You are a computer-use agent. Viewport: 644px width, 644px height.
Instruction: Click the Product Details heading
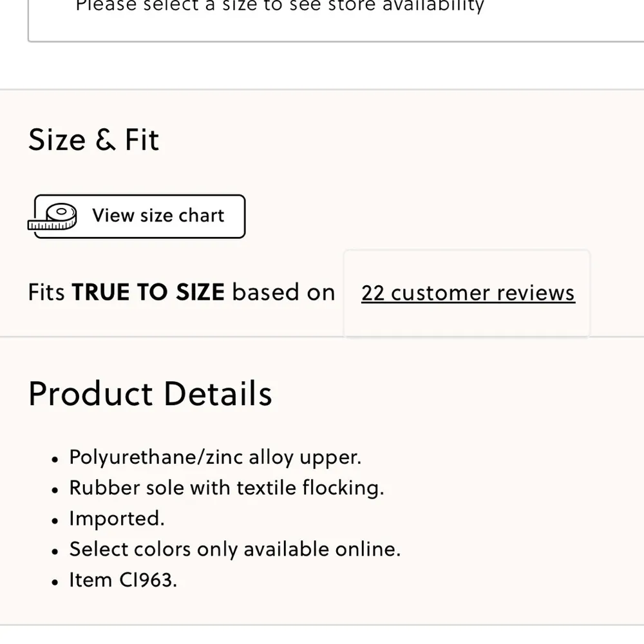point(149,393)
